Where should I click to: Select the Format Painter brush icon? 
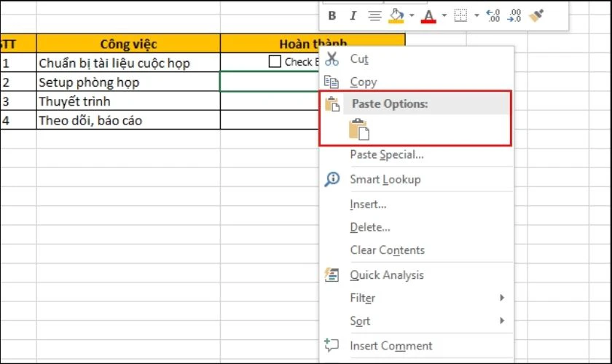pos(536,15)
